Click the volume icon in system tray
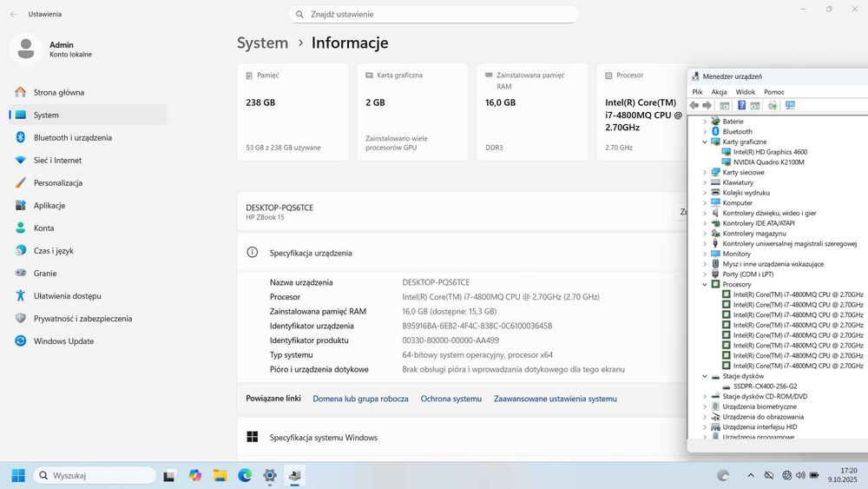 coord(800,475)
